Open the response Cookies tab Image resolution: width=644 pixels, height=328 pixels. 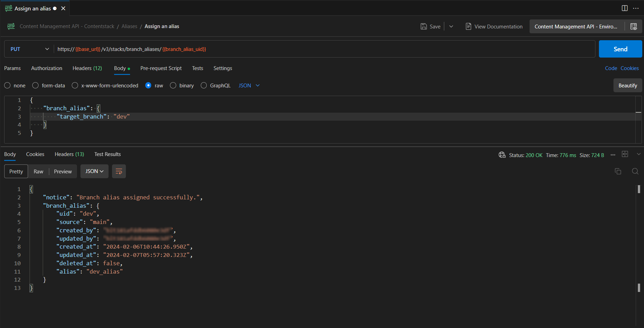pos(35,154)
